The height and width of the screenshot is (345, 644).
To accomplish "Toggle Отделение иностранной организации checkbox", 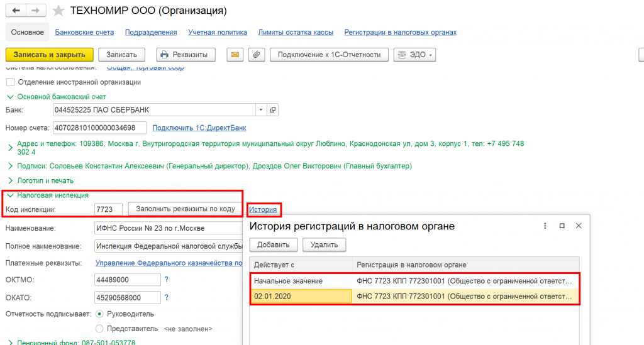I will tap(10, 82).
